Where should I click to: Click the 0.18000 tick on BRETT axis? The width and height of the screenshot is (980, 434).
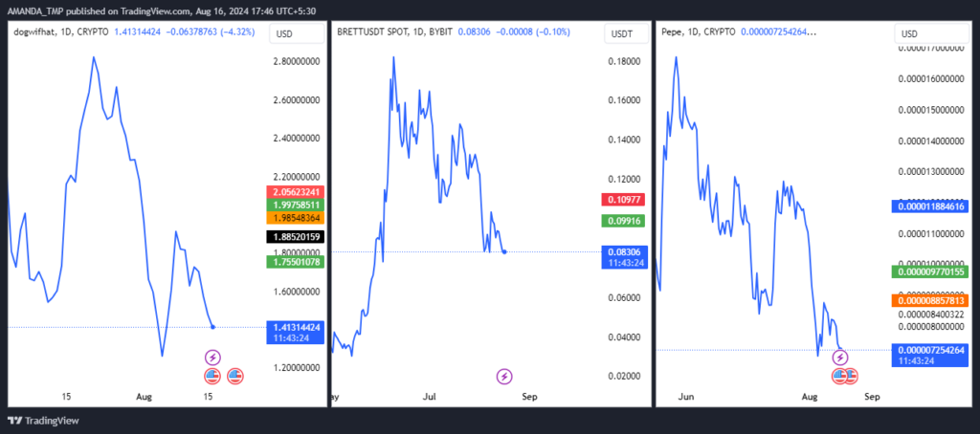(622, 61)
